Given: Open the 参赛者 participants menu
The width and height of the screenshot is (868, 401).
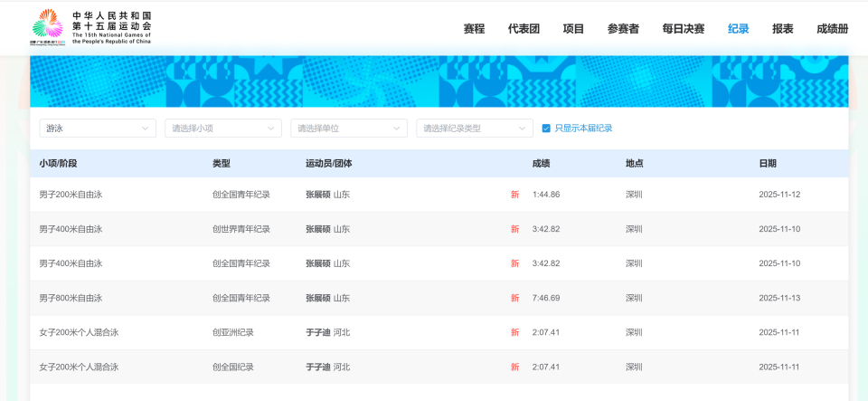Looking at the screenshot, I should (x=623, y=29).
